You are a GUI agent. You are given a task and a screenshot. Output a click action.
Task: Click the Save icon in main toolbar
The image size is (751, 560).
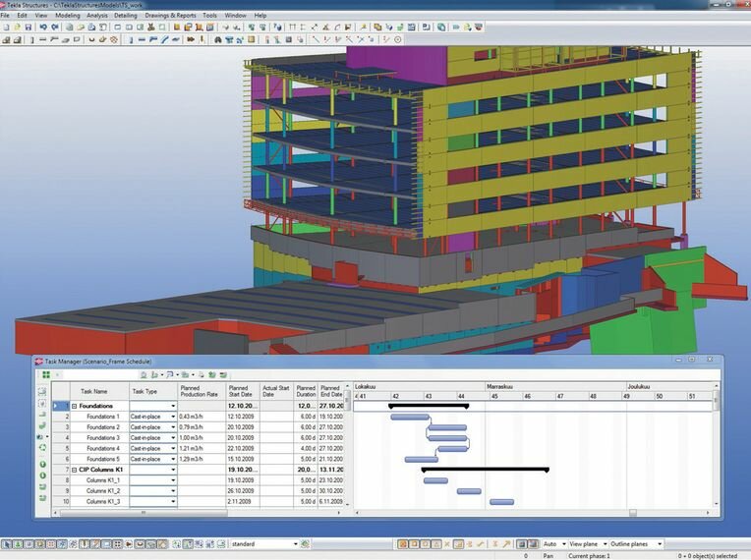point(29,28)
